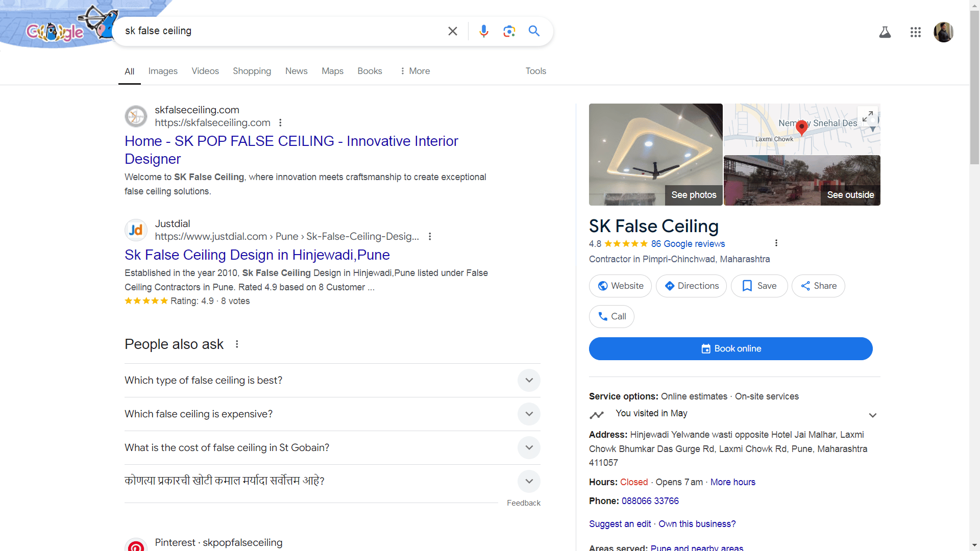Switch to the News tab
Image resolution: width=980 pixels, height=551 pixels.
[296, 71]
